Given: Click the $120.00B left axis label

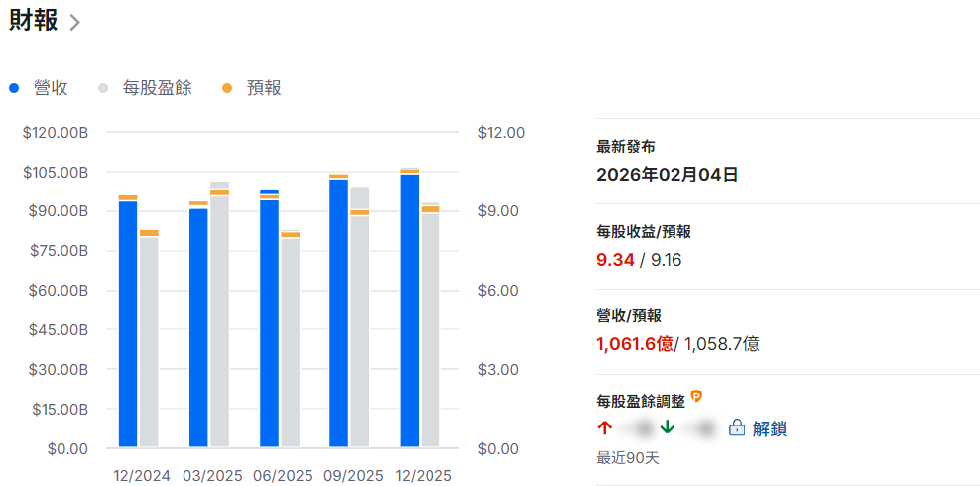Looking at the screenshot, I should pyautogui.click(x=56, y=133).
